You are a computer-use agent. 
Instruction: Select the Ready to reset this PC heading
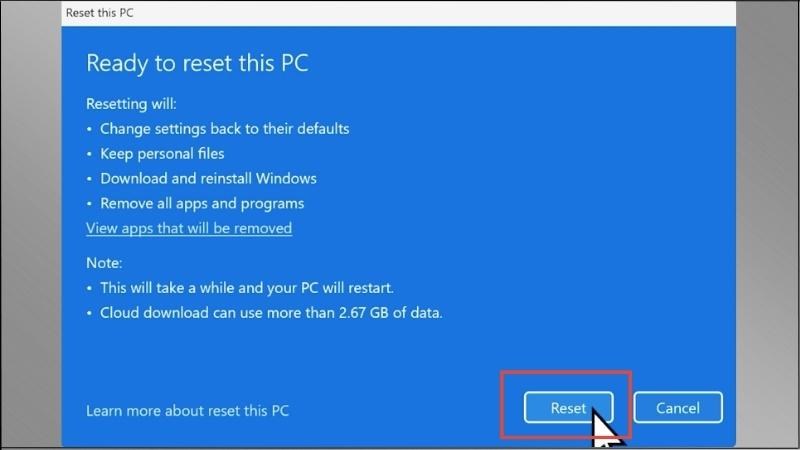[x=197, y=63]
